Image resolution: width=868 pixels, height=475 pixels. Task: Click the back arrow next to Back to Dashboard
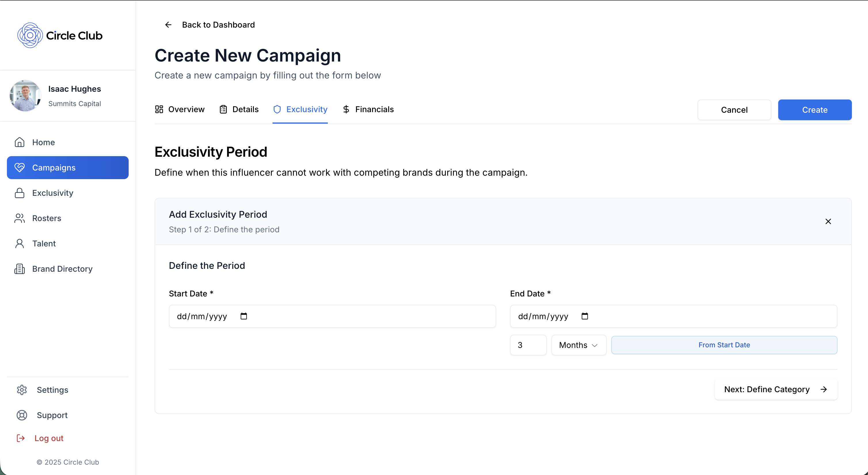point(168,24)
